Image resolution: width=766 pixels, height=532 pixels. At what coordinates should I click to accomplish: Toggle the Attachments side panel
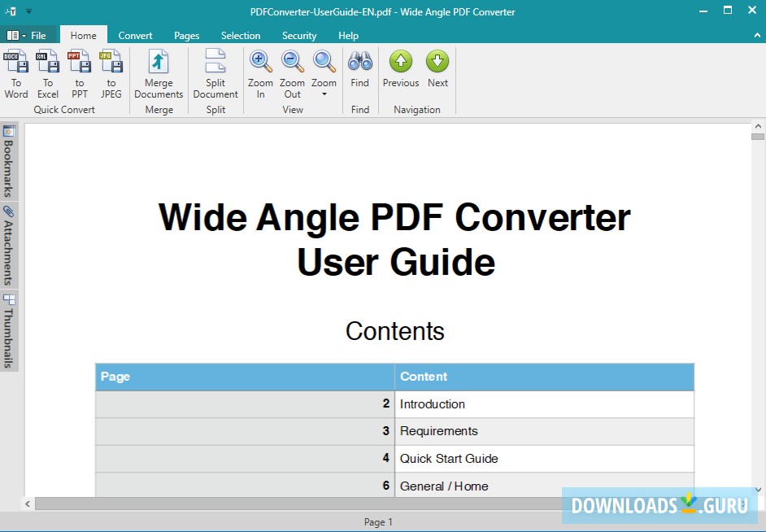pyautogui.click(x=9, y=244)
